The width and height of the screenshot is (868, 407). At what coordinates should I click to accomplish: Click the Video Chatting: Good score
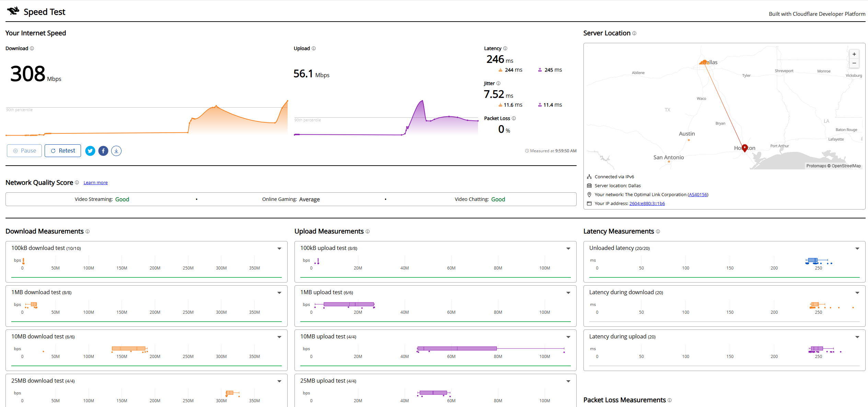pos(480,200)
